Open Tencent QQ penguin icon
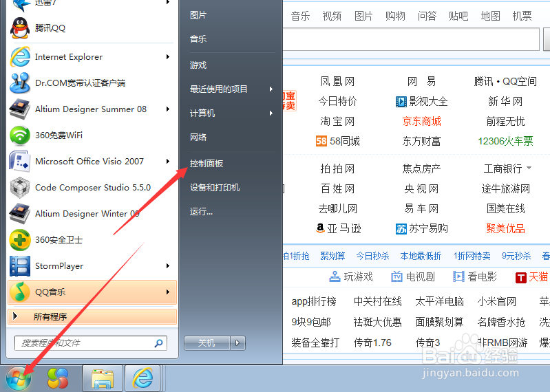This screenshot has width=550, height=392. (x=20, y=28)
